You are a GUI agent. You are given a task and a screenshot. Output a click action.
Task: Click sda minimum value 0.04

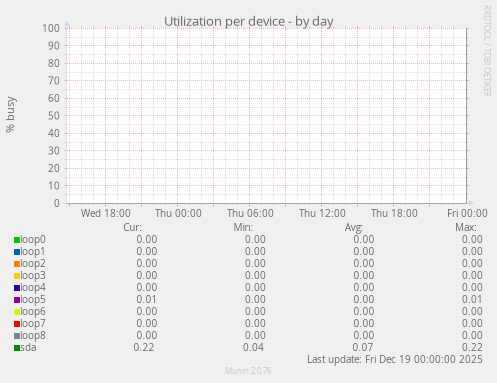click(253, 348)
